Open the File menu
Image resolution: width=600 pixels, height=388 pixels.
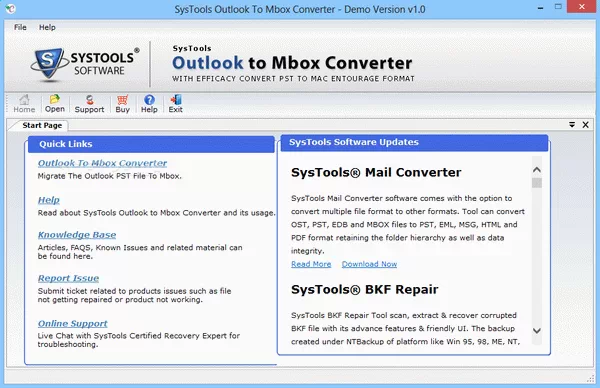point(20,27)
